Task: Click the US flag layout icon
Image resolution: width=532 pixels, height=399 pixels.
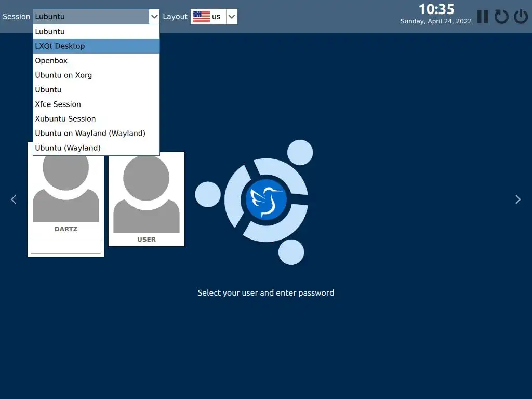Action: point(201,17)
